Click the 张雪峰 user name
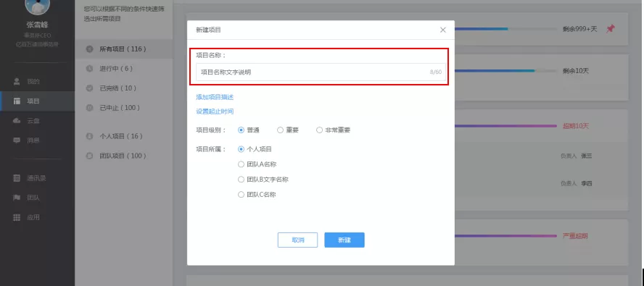Image resolution: width=644 pixels, height=286 pixels. (x=38, y=25)
